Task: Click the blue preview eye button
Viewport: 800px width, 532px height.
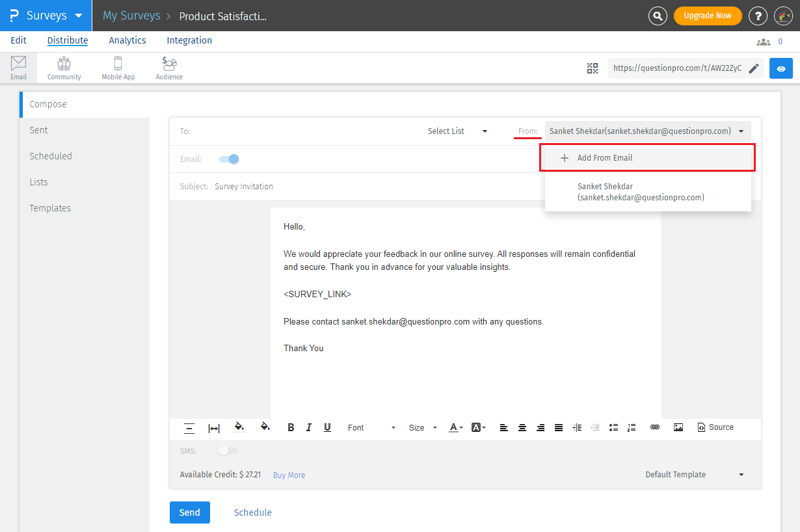Action: pyautogui.click(x=781, y=68)
